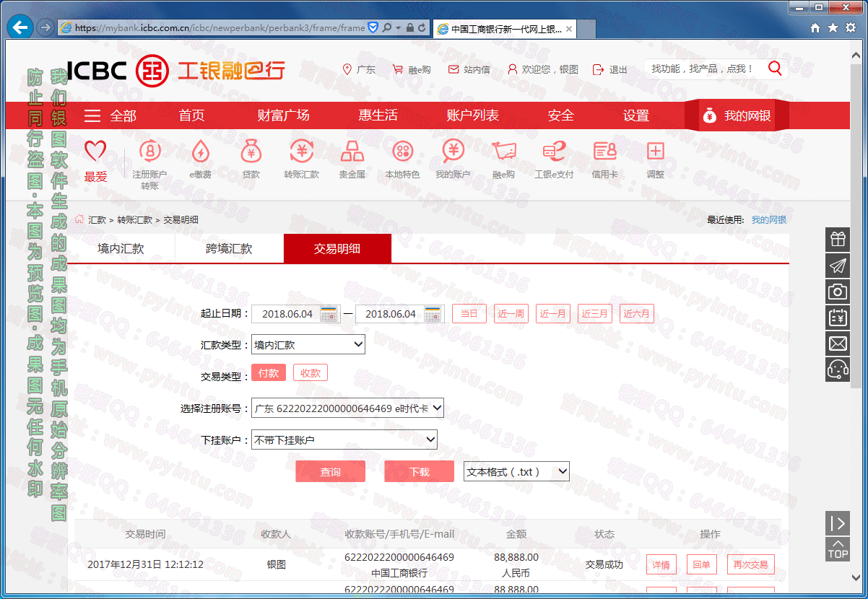Image resolution: width=868 pixels, height=599 pixels.
Task: Open the end date calendar picker icon
Action: point(433,314)
